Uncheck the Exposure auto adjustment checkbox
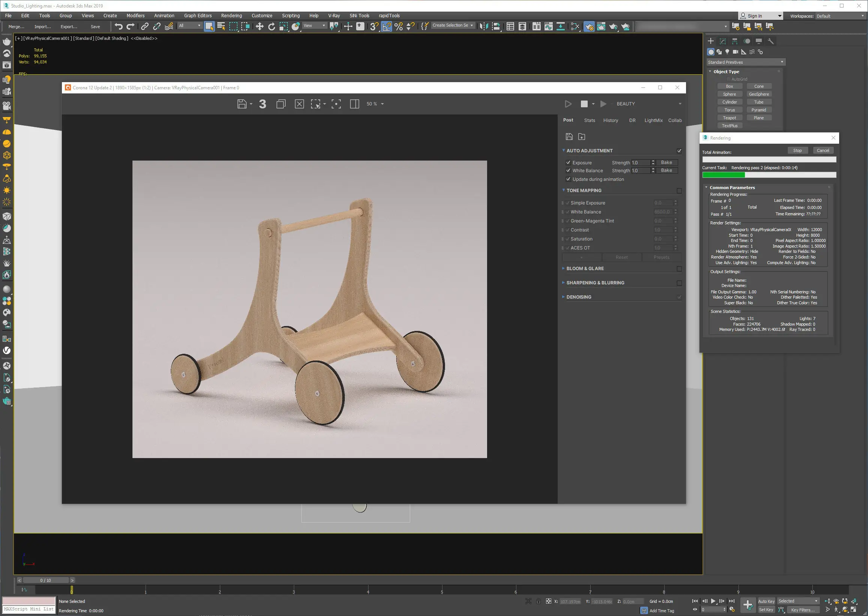Image resolution: width=868 pixels, height=616 pixels. point(568,163)
